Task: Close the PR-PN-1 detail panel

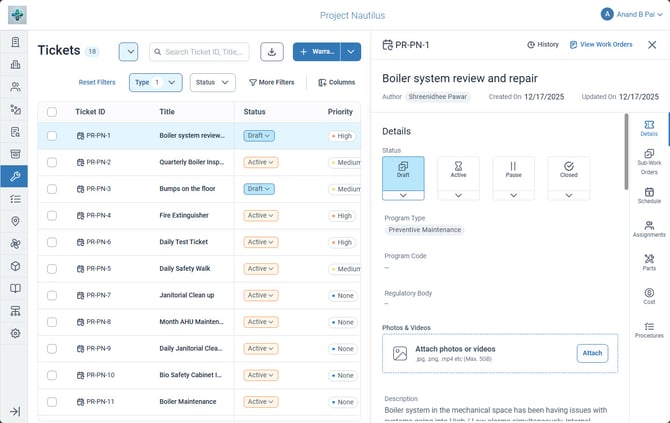Action: tap(652, 44)
